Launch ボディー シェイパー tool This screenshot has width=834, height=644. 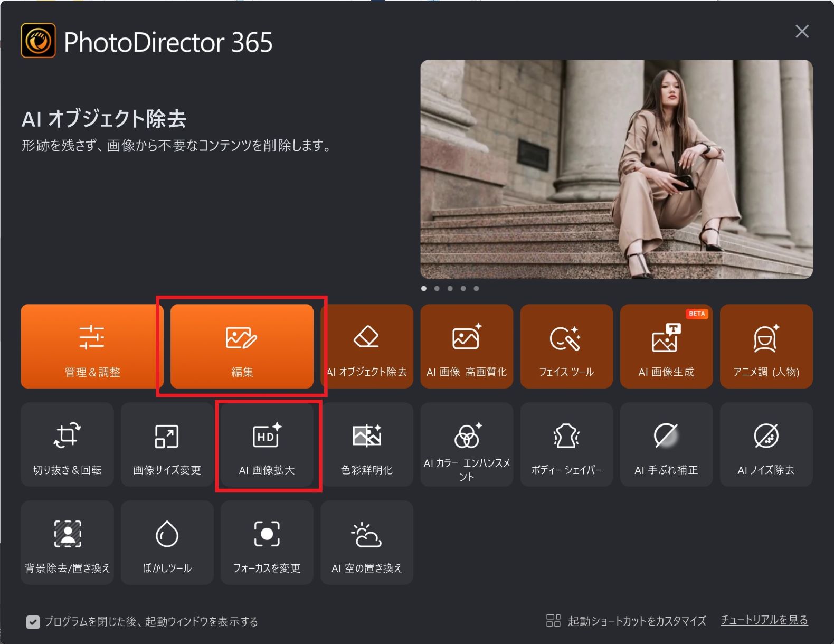point(566,444)
